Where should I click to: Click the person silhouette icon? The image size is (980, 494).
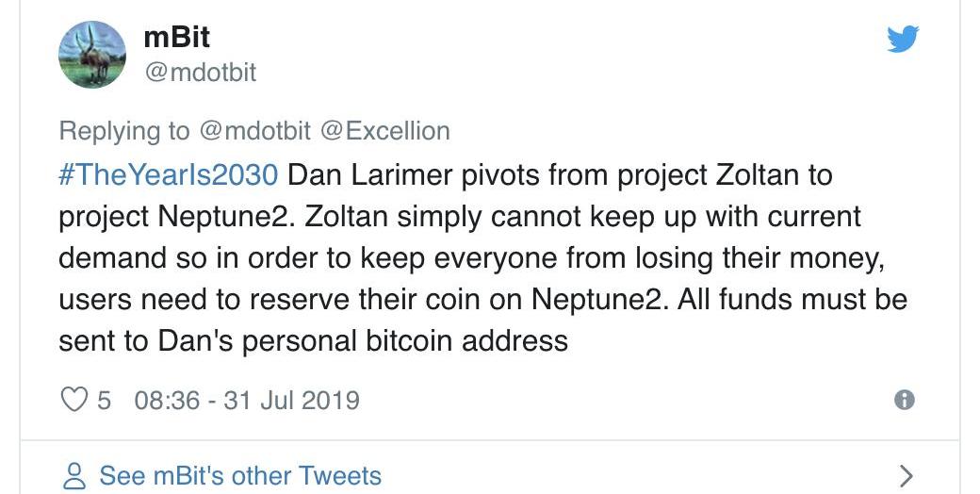[x=74, y=476]
